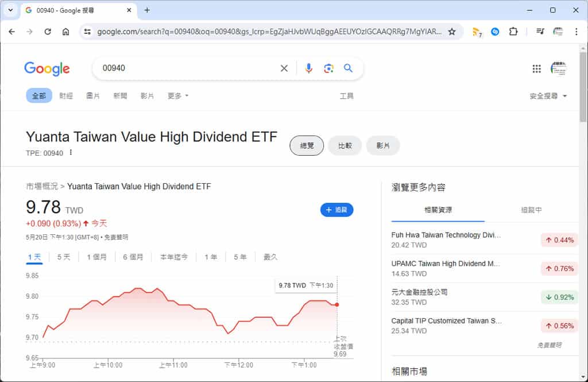Open the 免責聲明 link under the price
The height and width of the screenshot is (382, 588).
116,237
